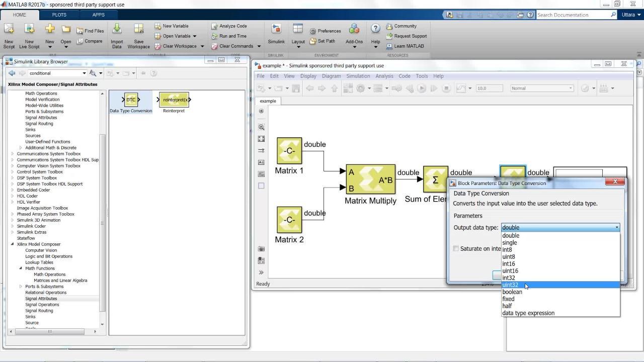Viewport: 644px width, 362px height.
Task: Choose uint32 from the data type list
Action: tap(510, 285)
